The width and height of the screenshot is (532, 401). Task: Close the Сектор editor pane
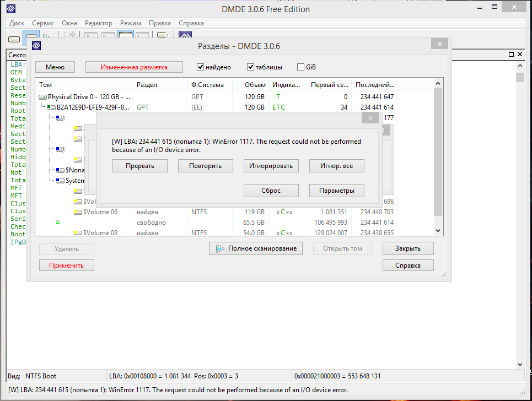pos(520,54)
